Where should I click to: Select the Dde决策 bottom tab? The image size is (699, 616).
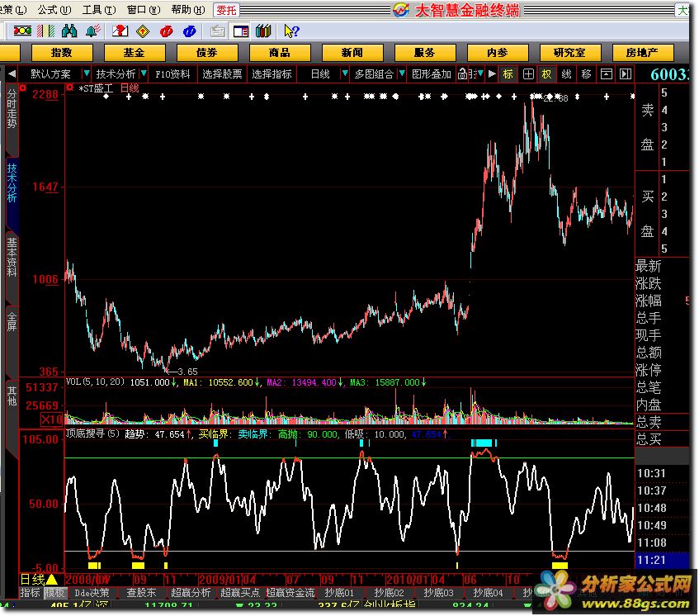pyautogui.click(x=92, y=593)
